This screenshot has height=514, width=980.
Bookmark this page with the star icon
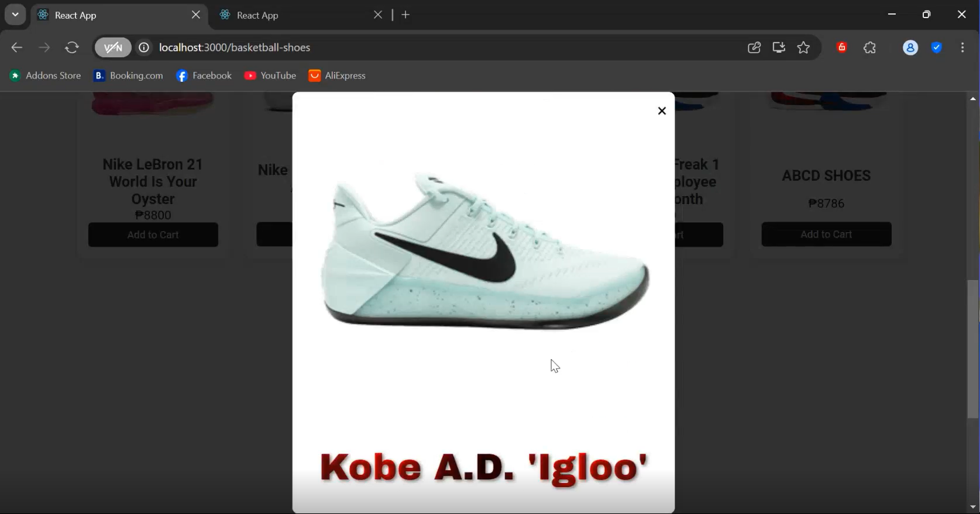coord(803,47)
